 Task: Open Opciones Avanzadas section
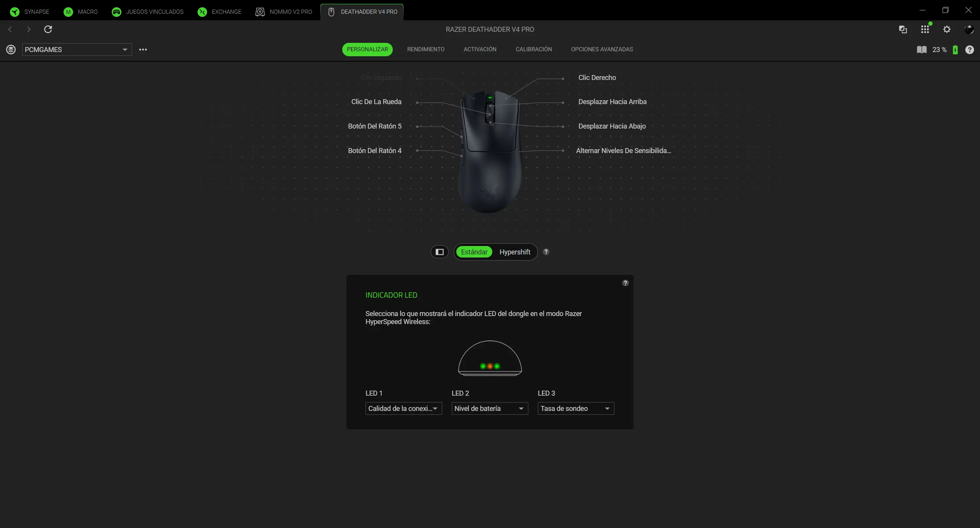(x=602, y=49)
